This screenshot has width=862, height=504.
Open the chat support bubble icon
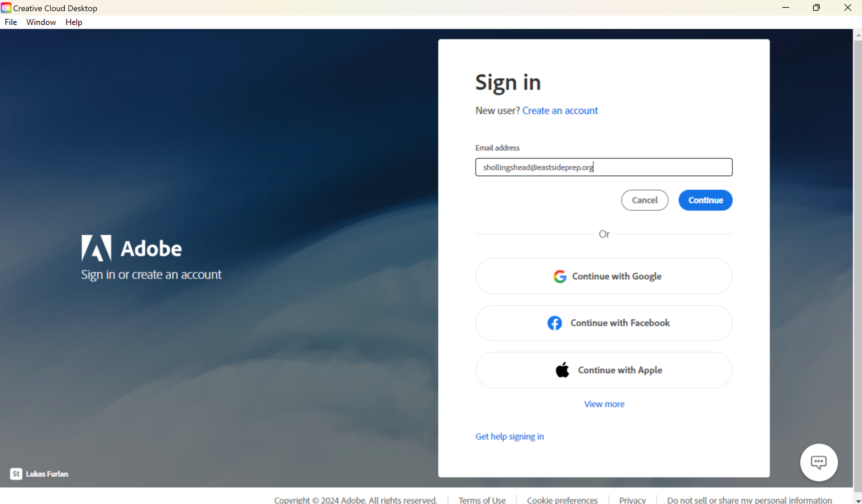818,462
